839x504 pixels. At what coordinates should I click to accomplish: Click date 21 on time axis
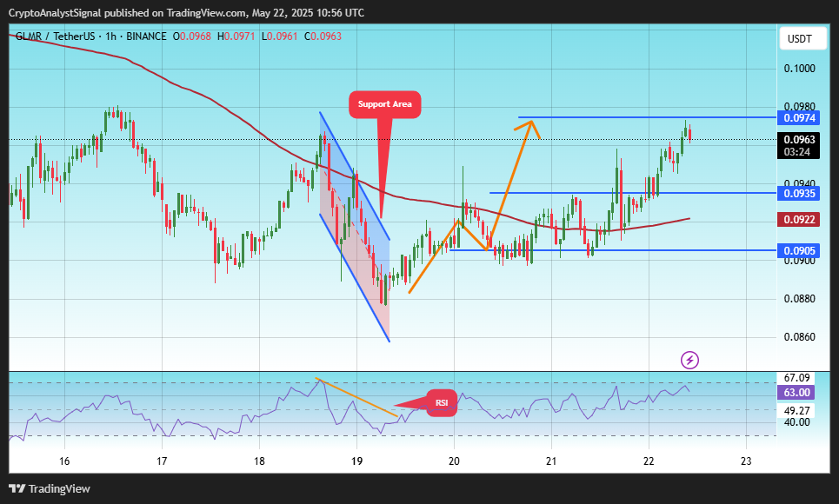(551, 461)
